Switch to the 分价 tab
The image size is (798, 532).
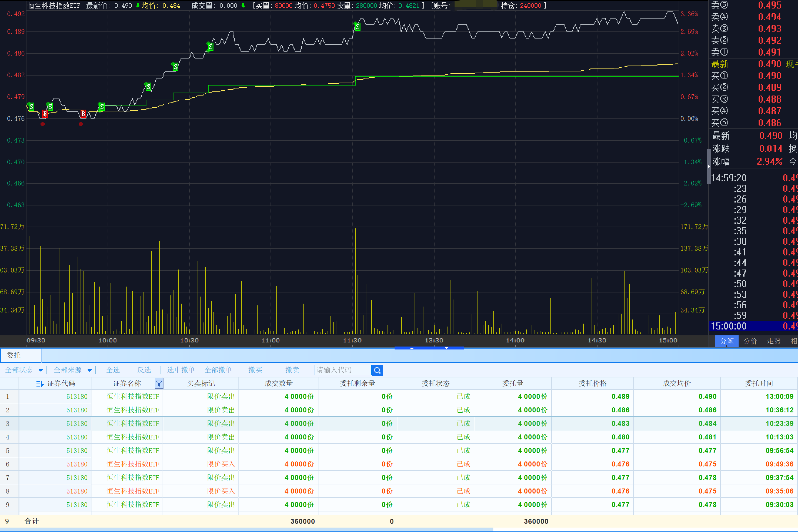click(750, 341)
